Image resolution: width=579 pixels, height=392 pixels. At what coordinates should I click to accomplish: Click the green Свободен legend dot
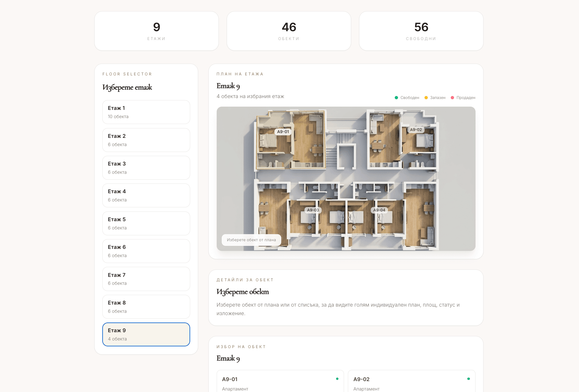click(396, 97)
